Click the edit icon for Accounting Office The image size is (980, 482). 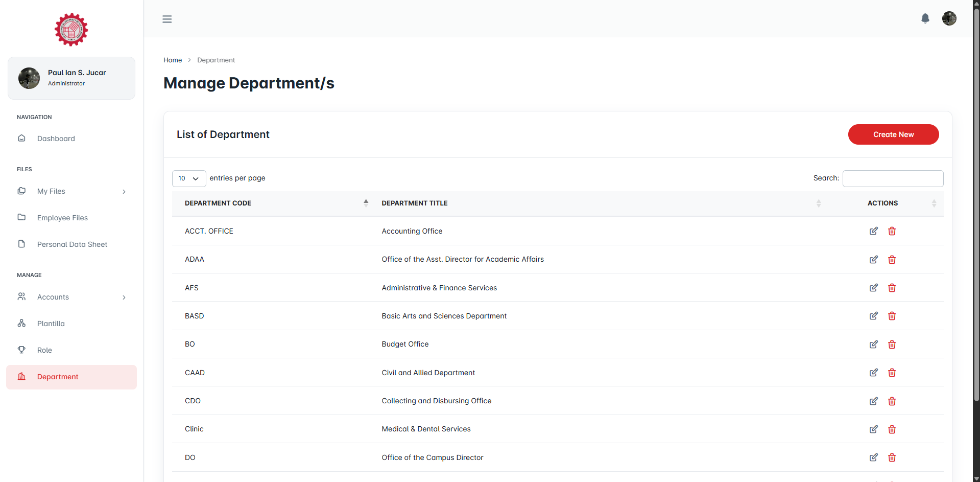click(x=873, y=231)
